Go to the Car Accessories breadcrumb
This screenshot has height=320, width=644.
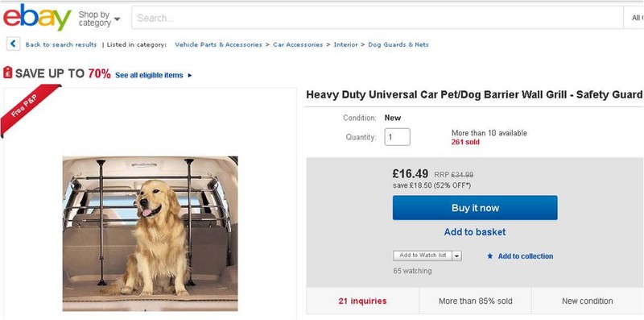[x=298, y=44]
